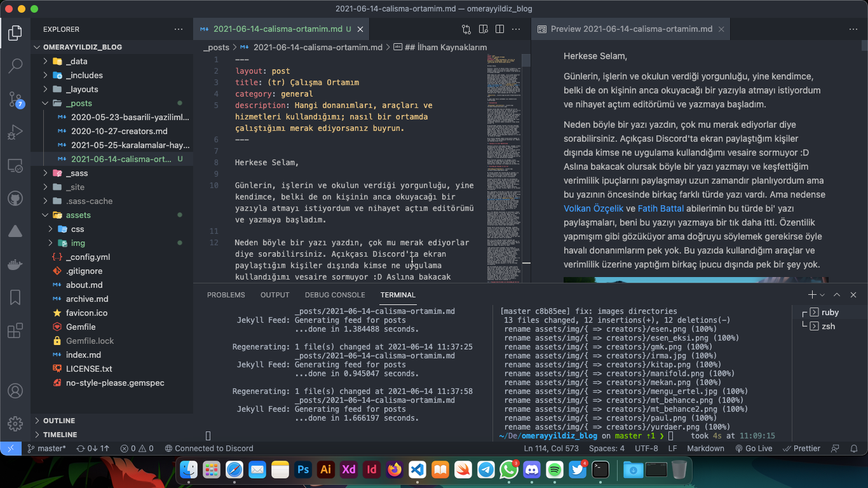Open the Markdown language mode selector
The image size is (868, 488).
705,449
